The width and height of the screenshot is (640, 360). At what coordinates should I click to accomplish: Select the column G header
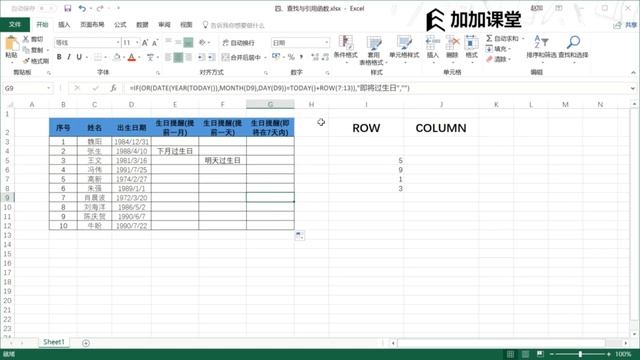click(x=270, y=104)
